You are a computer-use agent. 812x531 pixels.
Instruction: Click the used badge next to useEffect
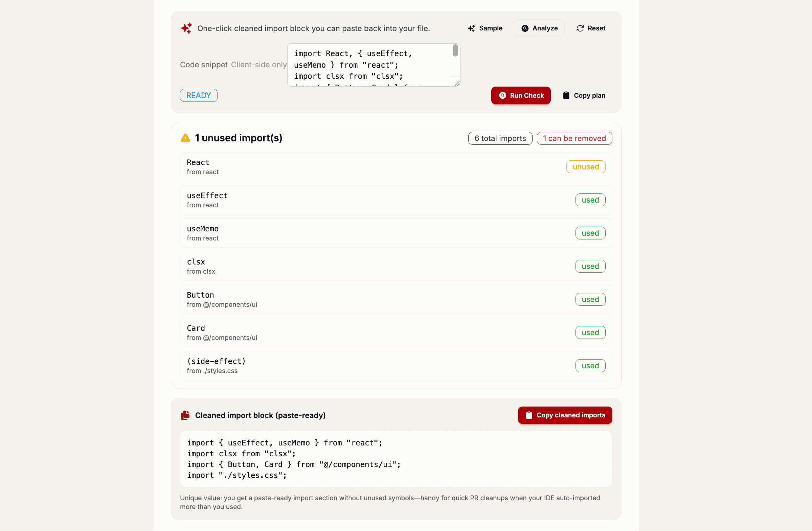[x=590, y=200]
